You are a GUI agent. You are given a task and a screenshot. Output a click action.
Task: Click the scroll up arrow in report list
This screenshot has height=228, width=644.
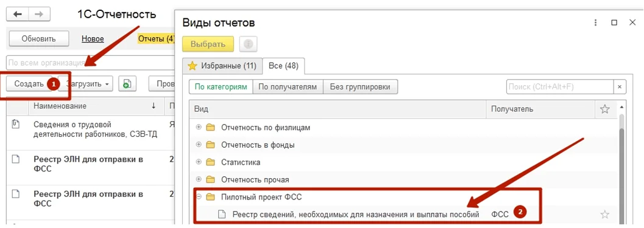click(x=622, y=108)
